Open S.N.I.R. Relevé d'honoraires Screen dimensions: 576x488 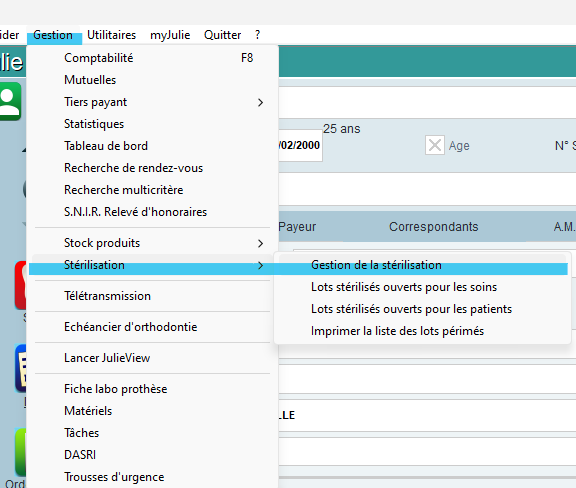153,212
